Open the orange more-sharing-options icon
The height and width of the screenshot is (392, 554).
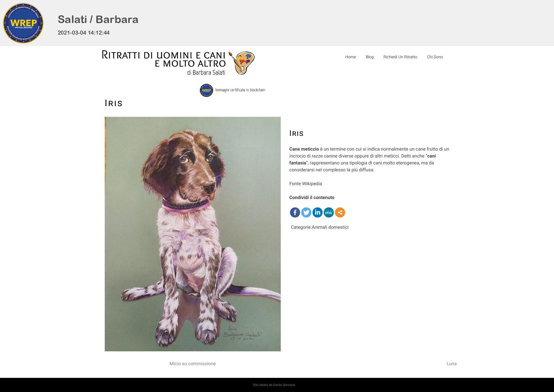click(340, 213)
